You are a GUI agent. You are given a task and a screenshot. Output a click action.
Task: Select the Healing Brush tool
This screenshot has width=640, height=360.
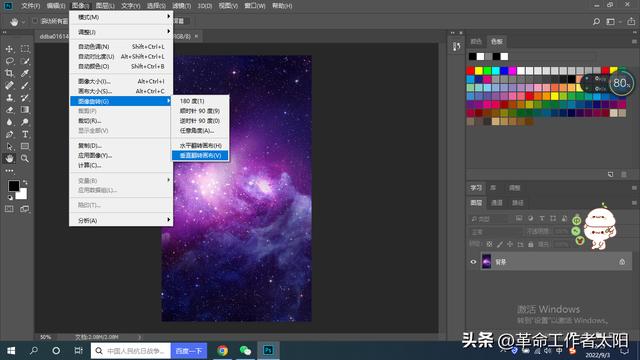pos(9,85)
